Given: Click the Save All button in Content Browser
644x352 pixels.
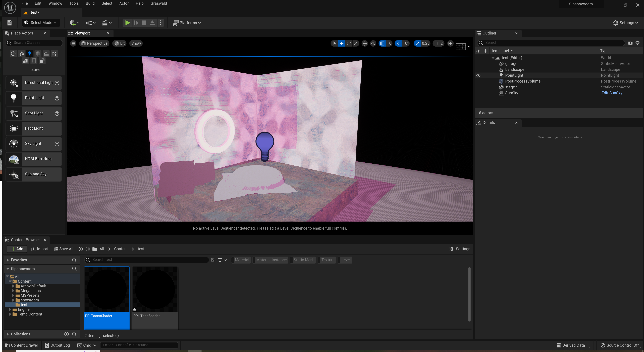Looking at the screenshot, I should 64,249.
